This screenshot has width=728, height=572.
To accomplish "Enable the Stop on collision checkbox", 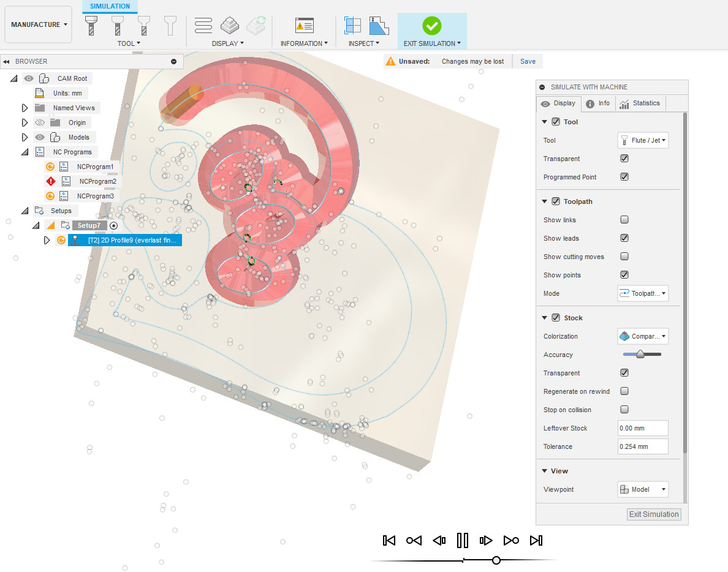I will tap(624, 409).
